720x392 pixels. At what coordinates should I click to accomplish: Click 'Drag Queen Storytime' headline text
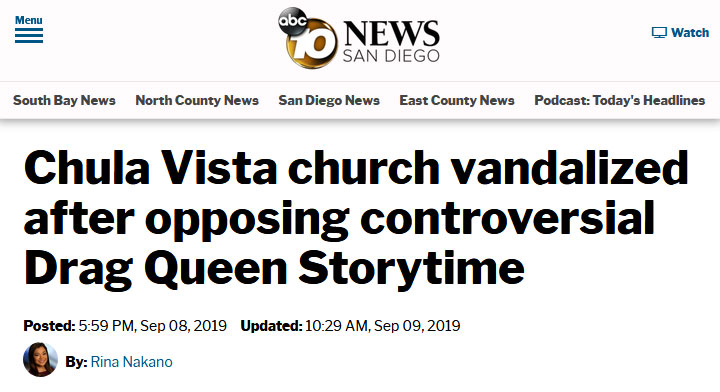pos(274,269)
